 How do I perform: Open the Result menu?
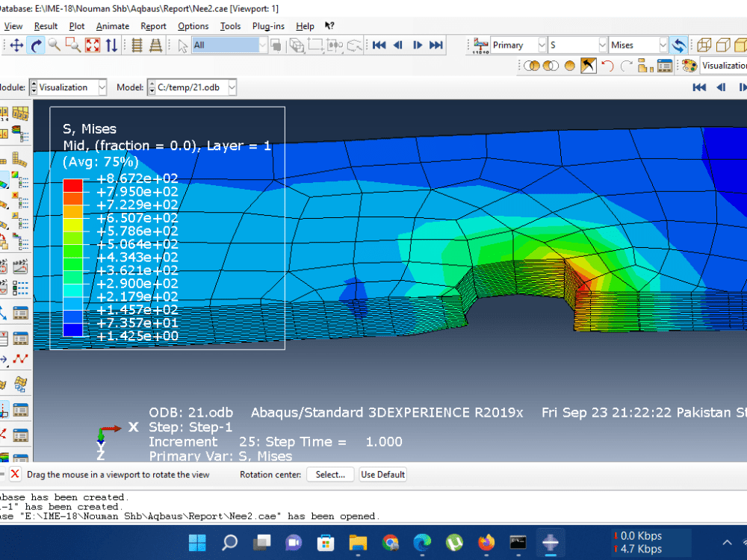click(46, 26)
